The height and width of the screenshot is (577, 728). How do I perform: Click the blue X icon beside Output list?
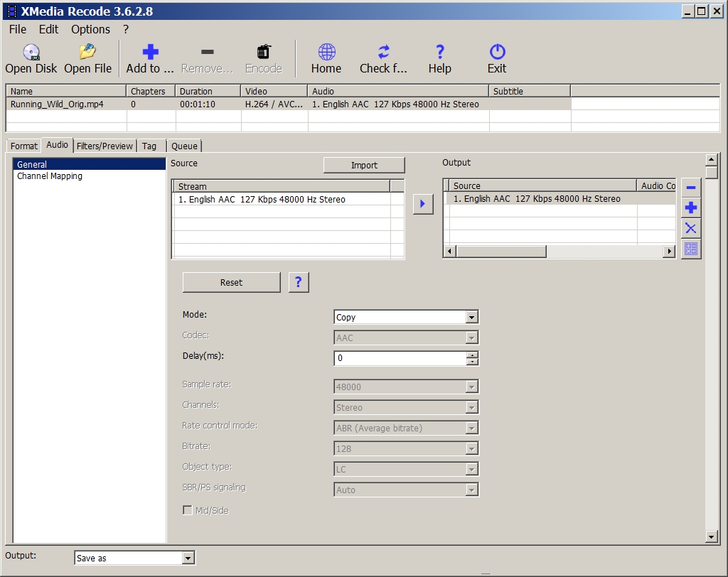pos(691,228)
